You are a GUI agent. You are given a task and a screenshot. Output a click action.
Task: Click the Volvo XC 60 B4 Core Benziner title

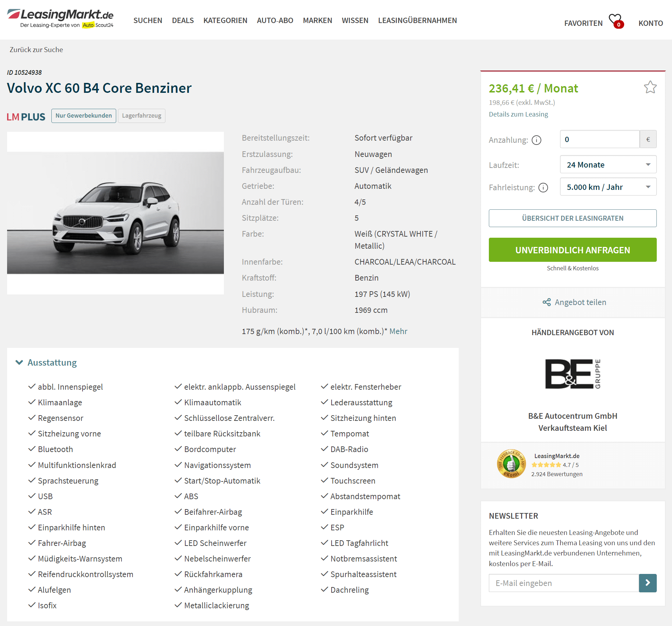[99, 88]
